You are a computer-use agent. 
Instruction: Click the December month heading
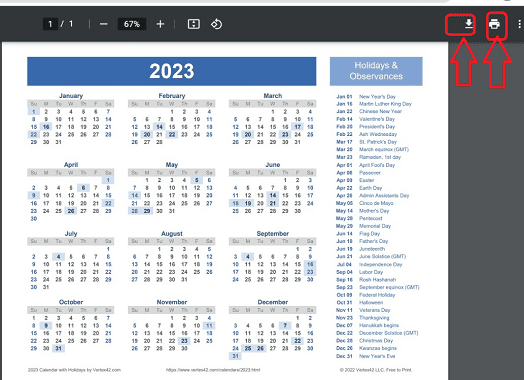273,302
